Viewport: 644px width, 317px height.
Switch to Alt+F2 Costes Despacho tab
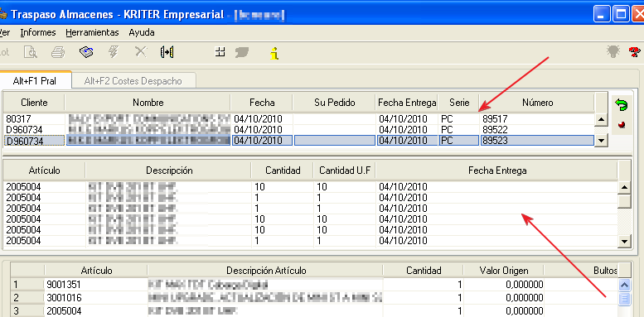tap(133, 81)
